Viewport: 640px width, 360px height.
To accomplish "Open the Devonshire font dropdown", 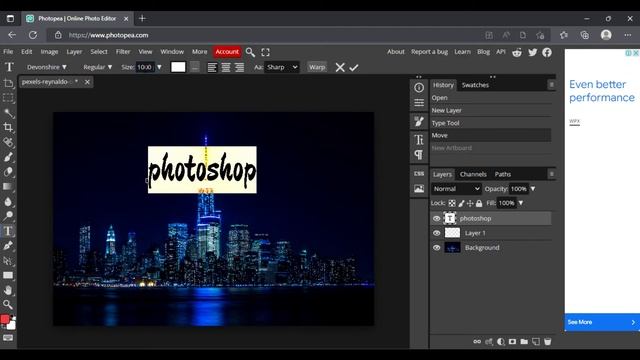I will point(47,67).
